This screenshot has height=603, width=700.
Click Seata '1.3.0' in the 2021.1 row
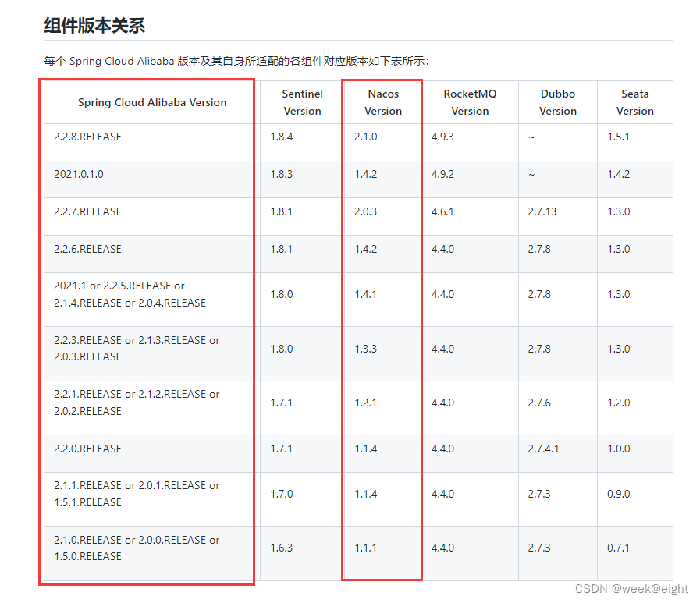click(x=618, y=294)
